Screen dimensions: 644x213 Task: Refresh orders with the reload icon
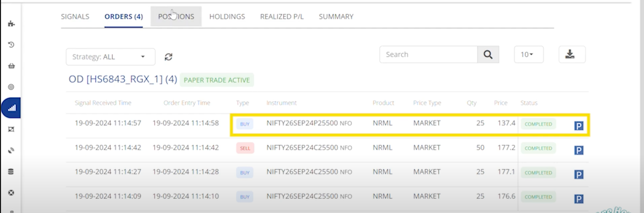click(x=169, y=57)
